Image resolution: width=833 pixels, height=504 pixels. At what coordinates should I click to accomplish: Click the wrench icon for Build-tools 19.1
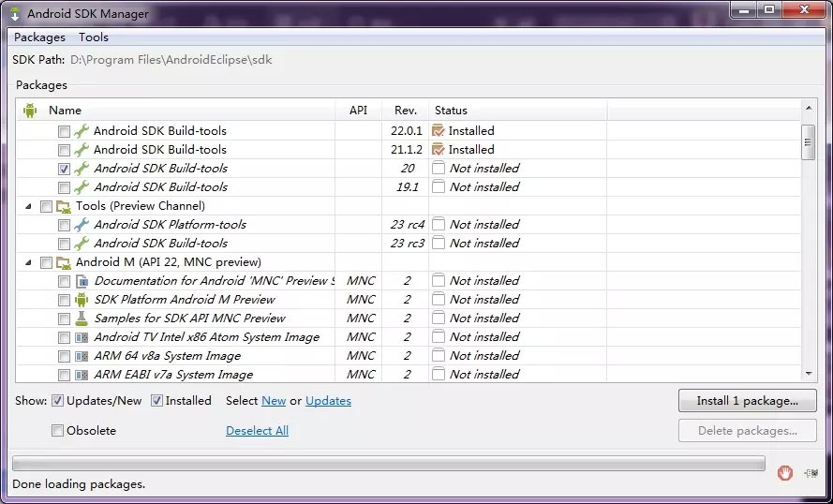tap(82, 187)
